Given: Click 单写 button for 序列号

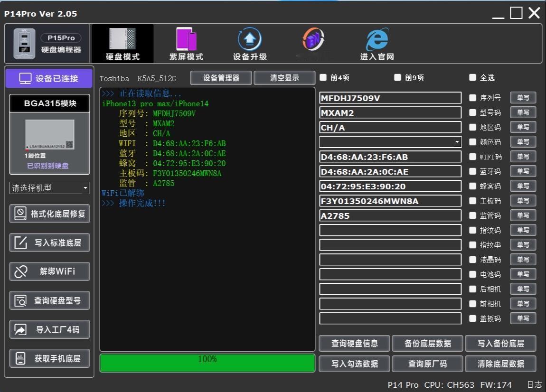Looking at the screenshot, I should (523, 98).
